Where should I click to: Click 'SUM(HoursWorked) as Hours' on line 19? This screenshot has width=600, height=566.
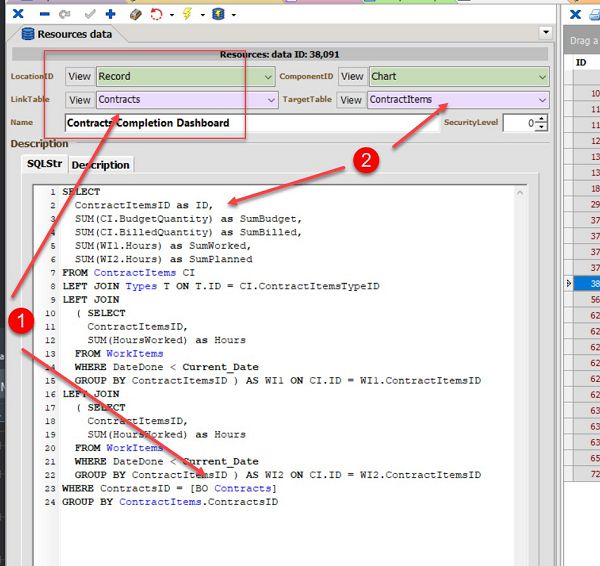(166, 435)
